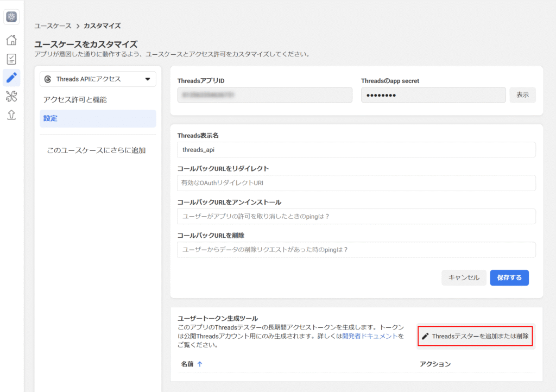Click the キャンセル button
The image size is (556, 392).
[x=464, y=277]
